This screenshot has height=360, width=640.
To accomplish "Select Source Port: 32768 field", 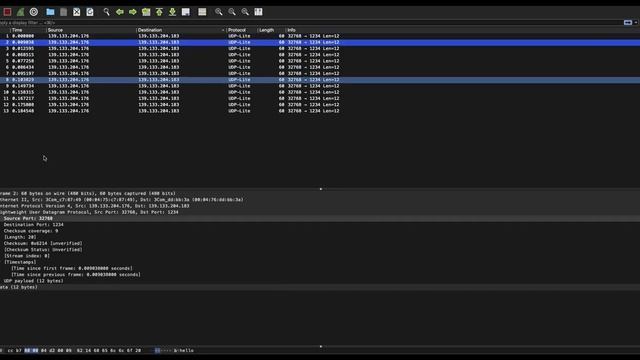I will 320,218.
